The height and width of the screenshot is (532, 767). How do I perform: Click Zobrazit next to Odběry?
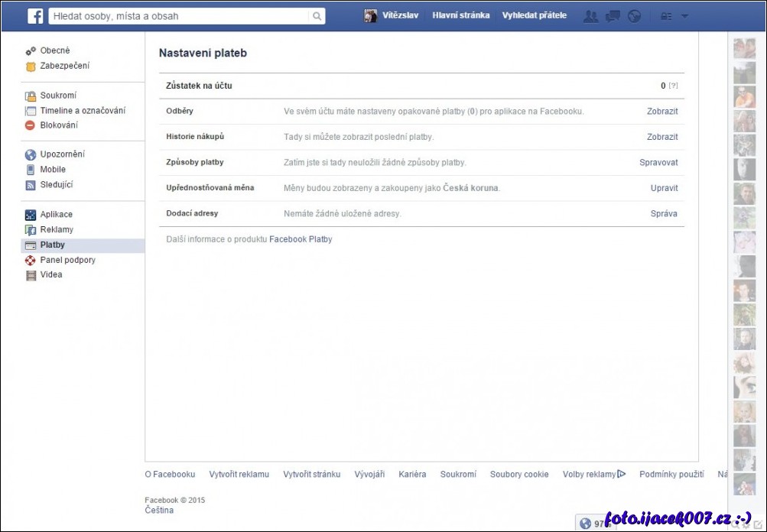pyautogui.click(x=662, y=112)
